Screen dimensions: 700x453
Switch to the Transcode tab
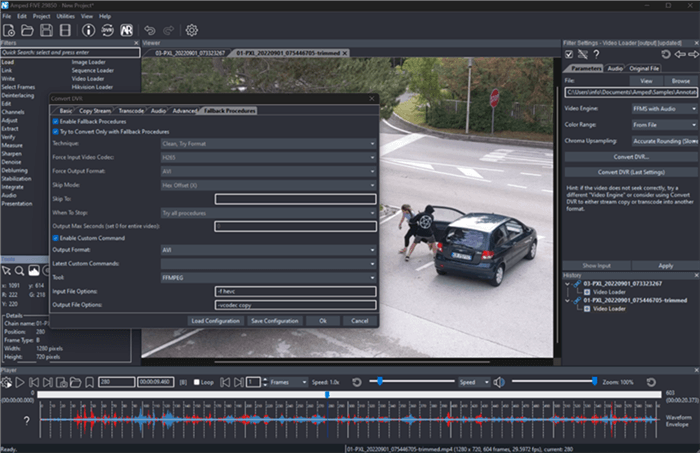tap(132, 110)
